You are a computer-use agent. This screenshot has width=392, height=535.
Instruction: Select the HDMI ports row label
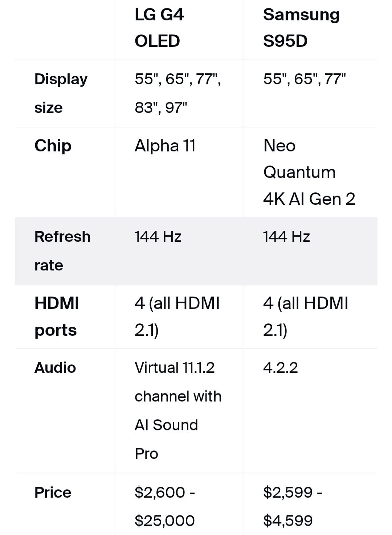click(x=57, y=316)
